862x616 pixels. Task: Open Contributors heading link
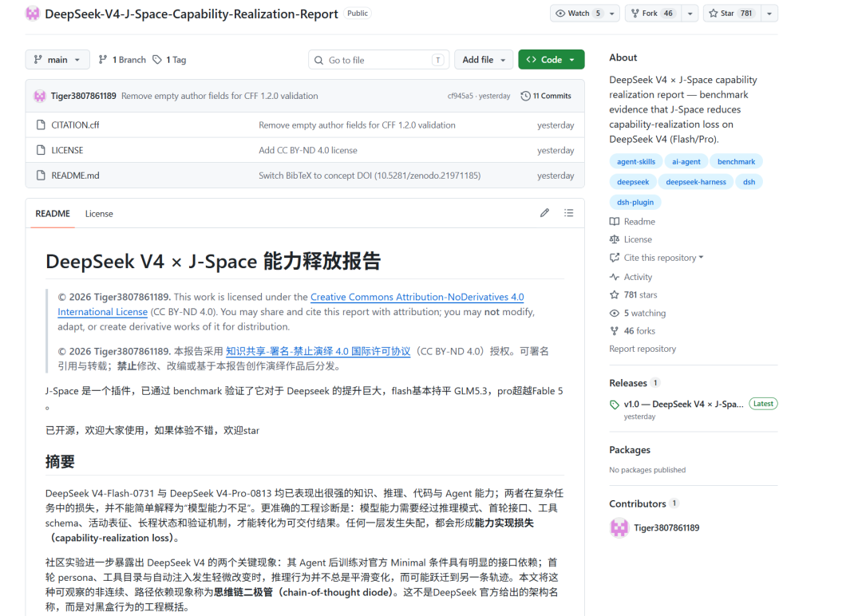[637, 503]
